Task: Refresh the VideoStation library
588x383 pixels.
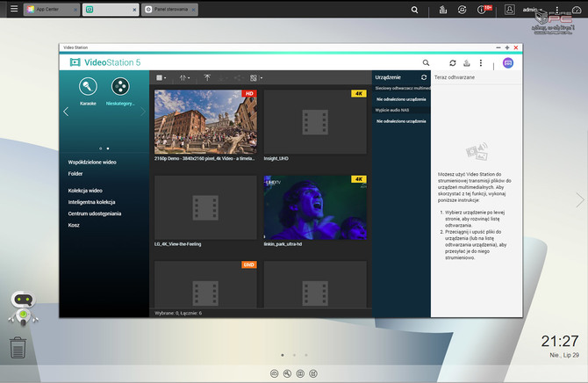Action: pyautogui.click(x=453, y=62)
